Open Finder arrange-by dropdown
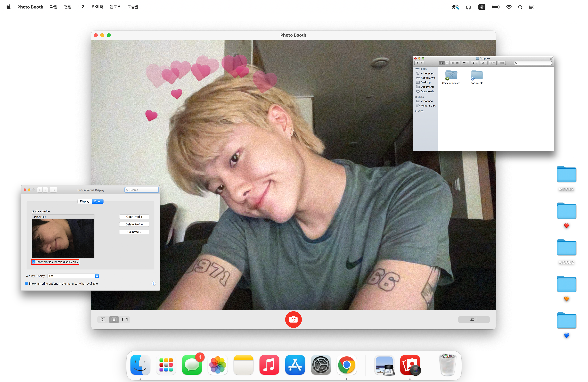588x382 pixels. point(465,63)
